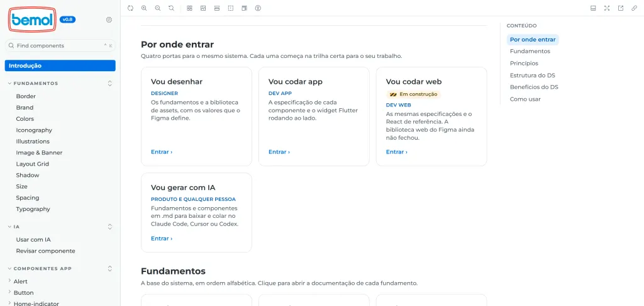This screenshot has height=306, width=644.
Task: Click expand-all arrows beside COMPONENTES APP
Action: click(109, 269)
